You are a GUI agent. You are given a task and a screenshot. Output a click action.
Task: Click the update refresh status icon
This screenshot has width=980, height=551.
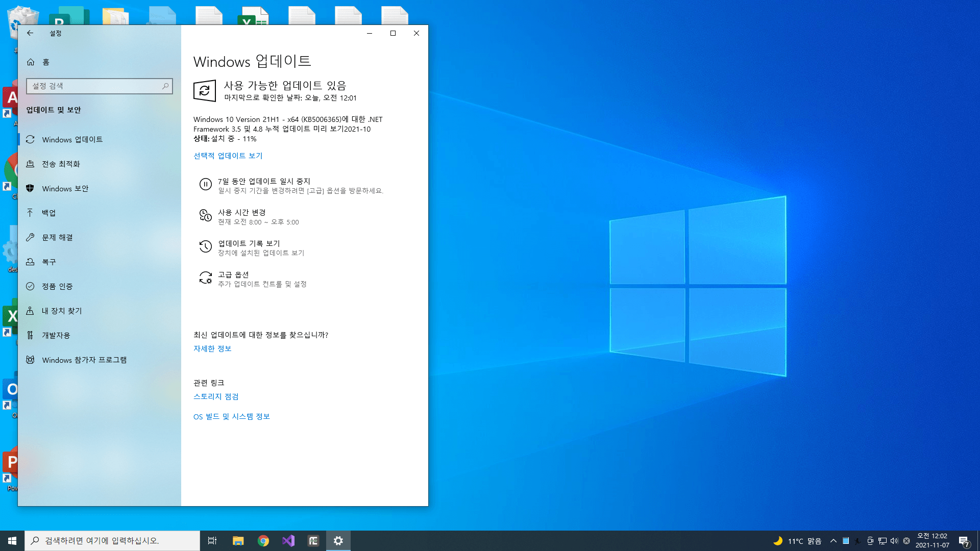pyautogui.click(x=205, y=91)
